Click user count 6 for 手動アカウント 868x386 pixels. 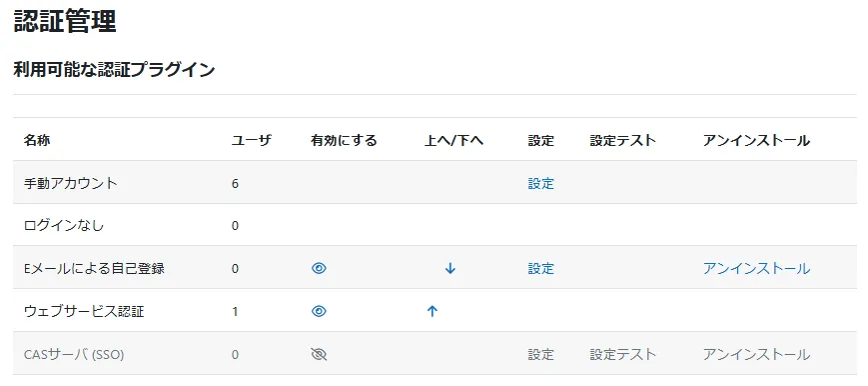[236, 184]
